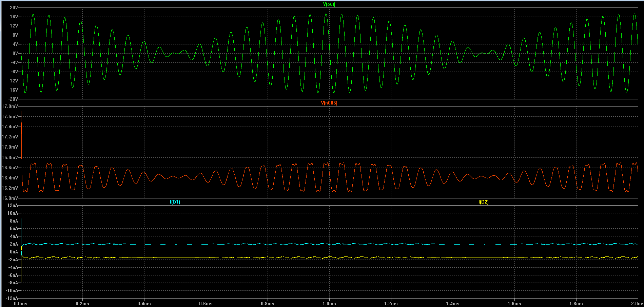644x307 pixels.
Task: Click the 0.8ms time axis label
Action: (x=268, y=304)
